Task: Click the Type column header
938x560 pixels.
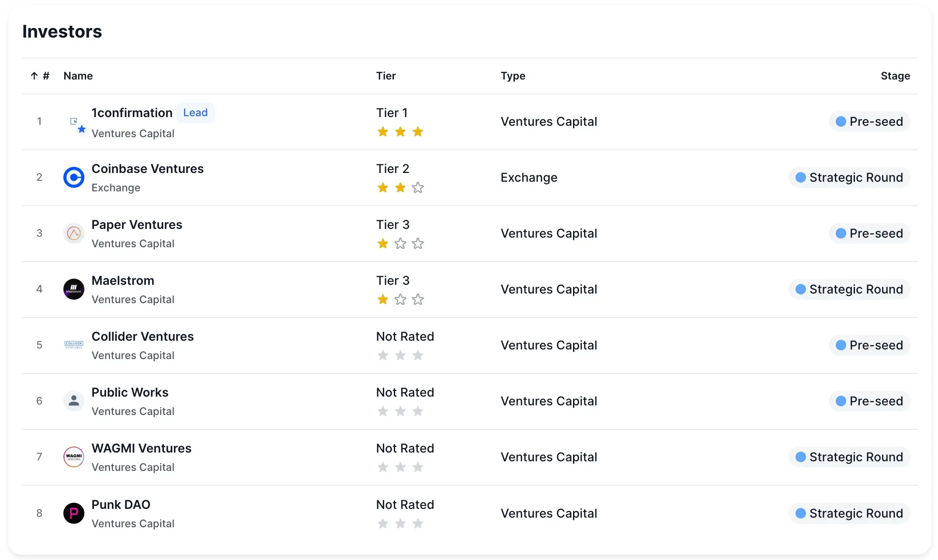Action: (x=513, y=76)
